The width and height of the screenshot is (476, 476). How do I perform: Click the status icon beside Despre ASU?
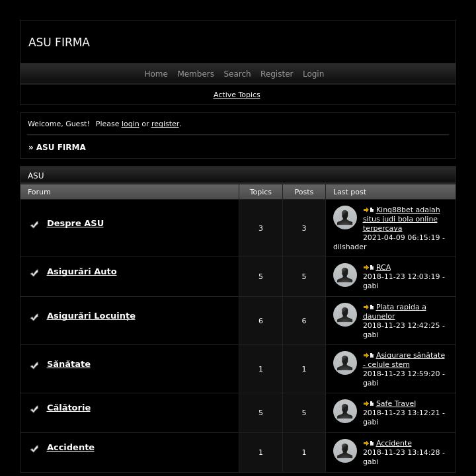tap(34, 225)
